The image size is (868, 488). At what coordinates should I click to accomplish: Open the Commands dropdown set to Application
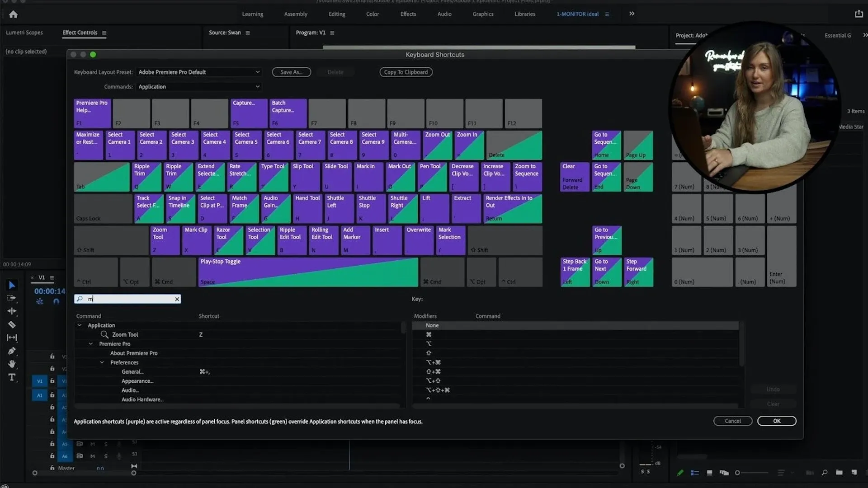coord(199,86)
